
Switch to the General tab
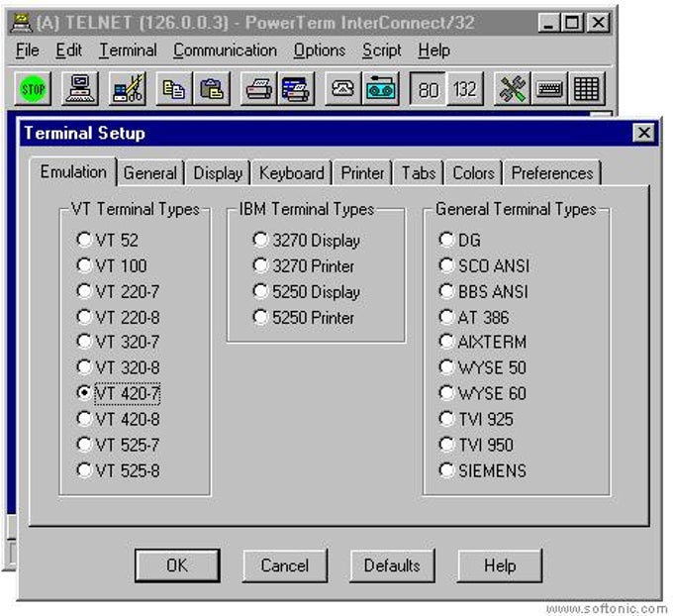click(x=149, y=173)
